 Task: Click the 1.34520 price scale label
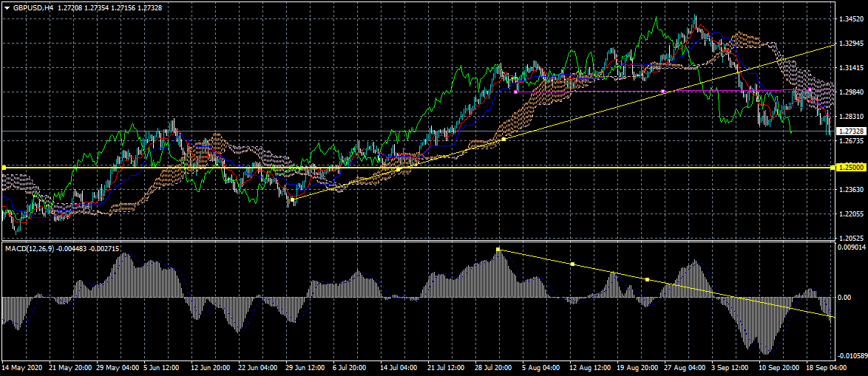[851, 19]
